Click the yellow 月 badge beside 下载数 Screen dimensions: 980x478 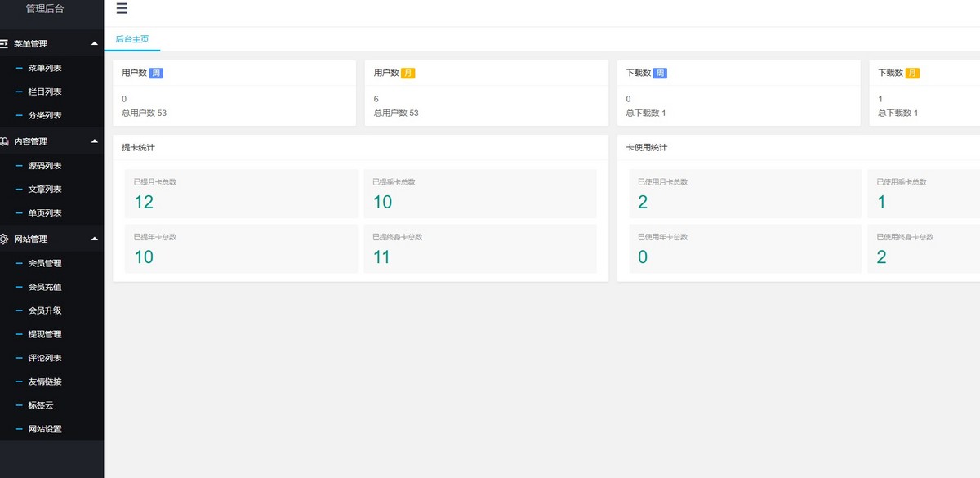point(912,73)
